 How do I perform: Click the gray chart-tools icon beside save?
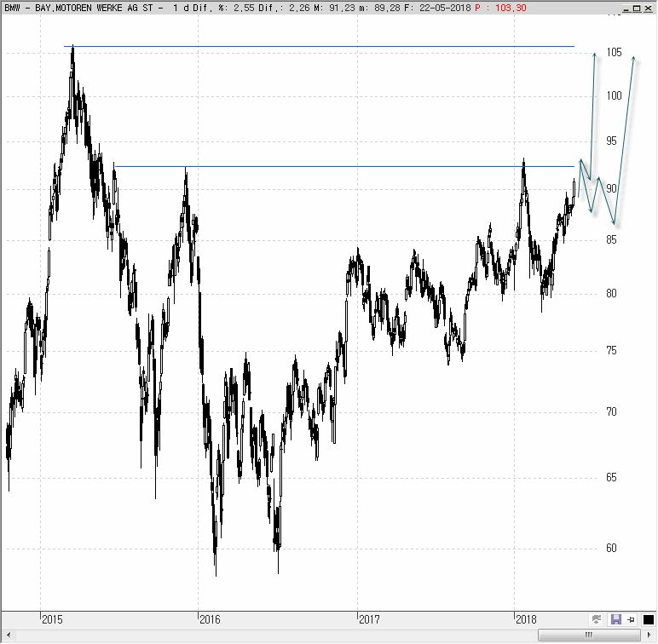[596, 619]
